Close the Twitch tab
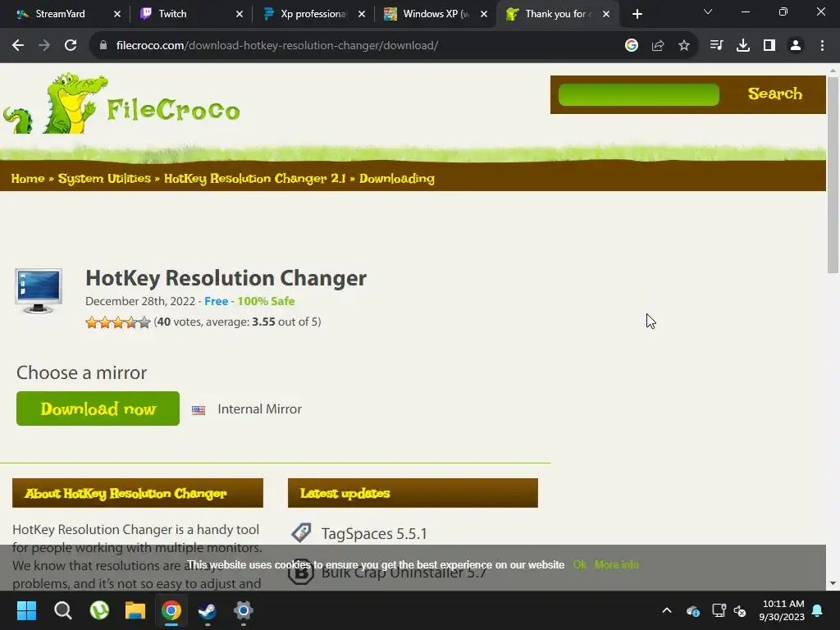The width and height of the screenshot is (840, 630). (240, 14)
